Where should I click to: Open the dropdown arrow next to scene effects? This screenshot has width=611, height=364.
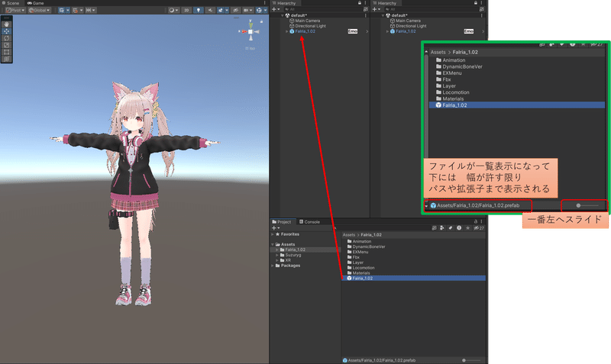tap(227, 10)
